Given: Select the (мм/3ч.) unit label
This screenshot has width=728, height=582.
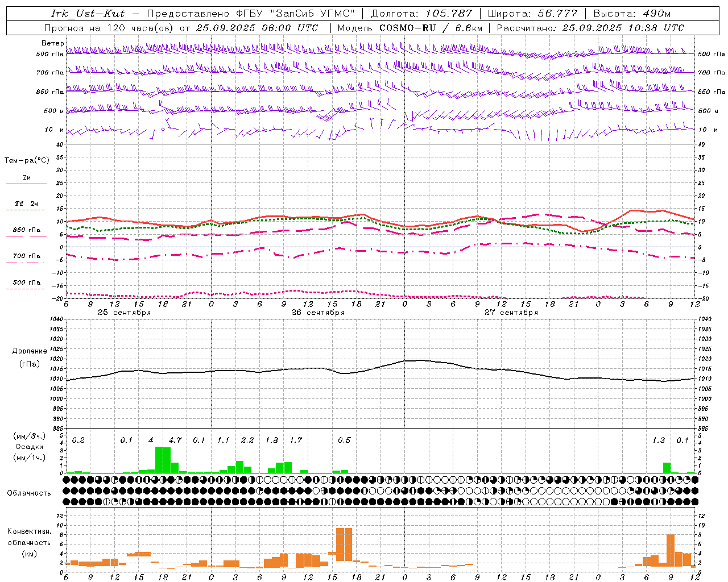Looking at the screenshot, I should tap(28, 436).
